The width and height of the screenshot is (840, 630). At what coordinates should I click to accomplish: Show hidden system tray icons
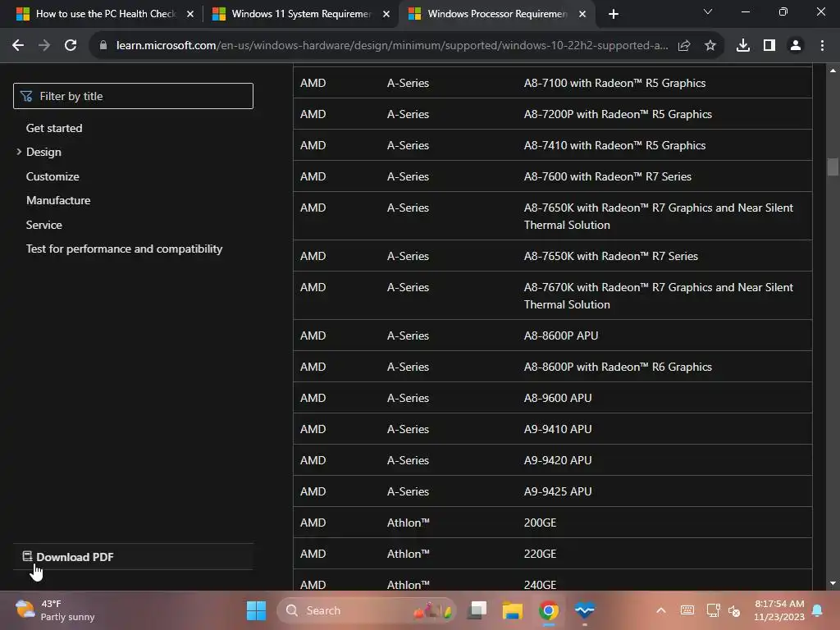pos(661,610)
